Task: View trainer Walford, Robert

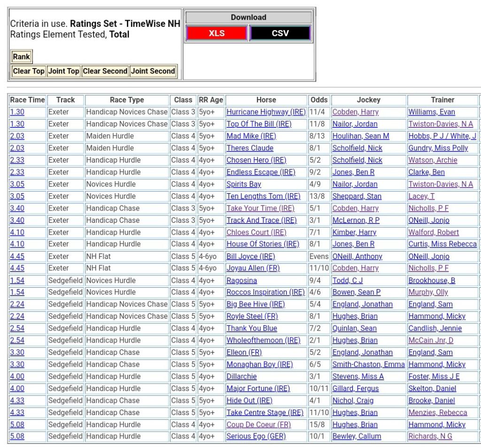Action: click(434, 232)
